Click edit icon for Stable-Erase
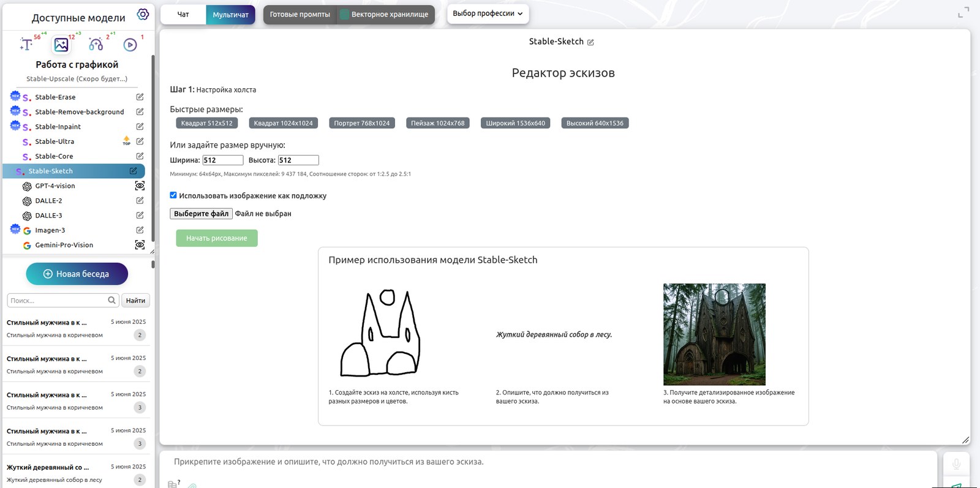The image size is (980, 488). 140,97
